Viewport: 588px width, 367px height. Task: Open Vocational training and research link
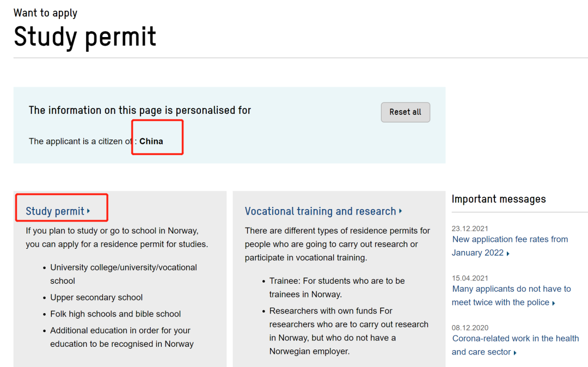pyautogui.click(x=320, y=211)
